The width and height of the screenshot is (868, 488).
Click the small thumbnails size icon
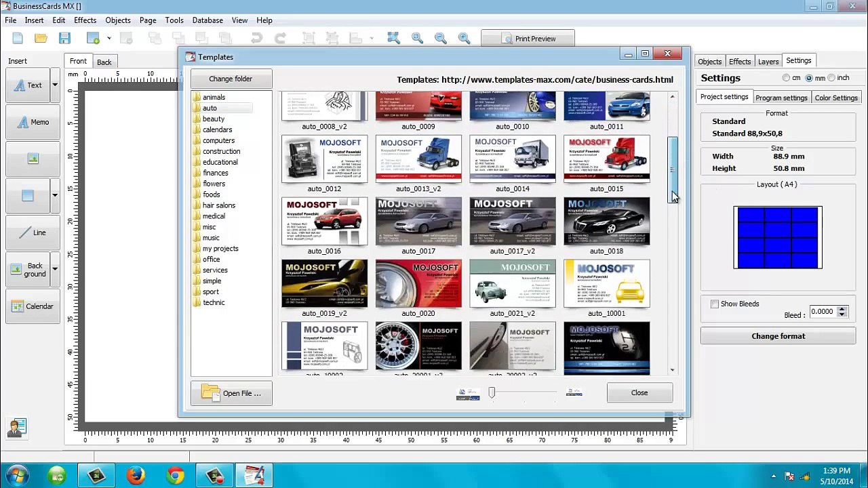[468, 393]
